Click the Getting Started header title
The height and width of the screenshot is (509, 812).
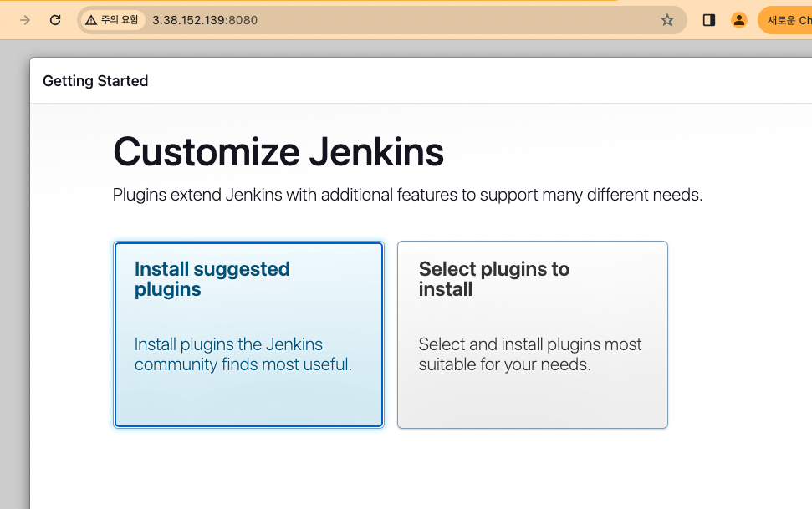click(x=95, y=81)
